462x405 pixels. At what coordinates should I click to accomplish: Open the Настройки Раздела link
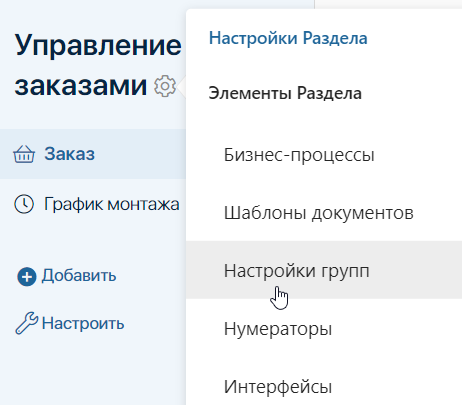pos(288,38)
